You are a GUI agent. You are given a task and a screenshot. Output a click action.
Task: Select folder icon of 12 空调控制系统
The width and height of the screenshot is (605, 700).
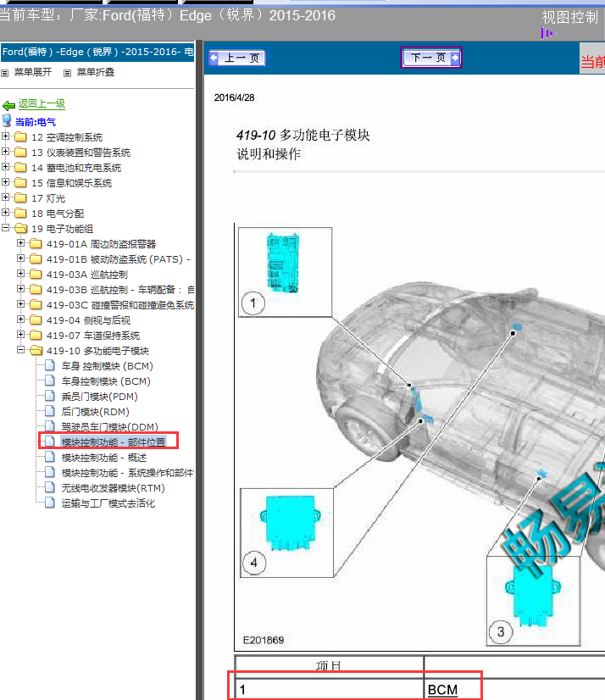pos(20,136)
